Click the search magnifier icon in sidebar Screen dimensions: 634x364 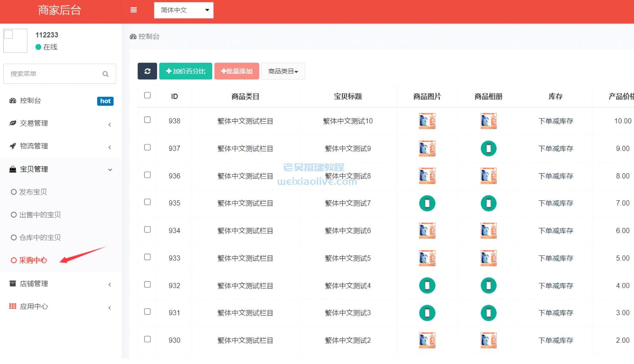[x=106, y=74]
